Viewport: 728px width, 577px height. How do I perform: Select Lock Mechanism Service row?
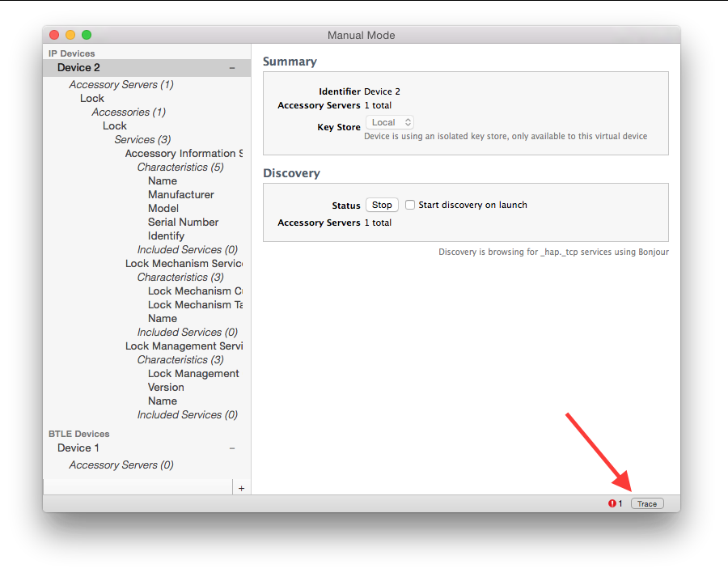(x=184, y=264)
